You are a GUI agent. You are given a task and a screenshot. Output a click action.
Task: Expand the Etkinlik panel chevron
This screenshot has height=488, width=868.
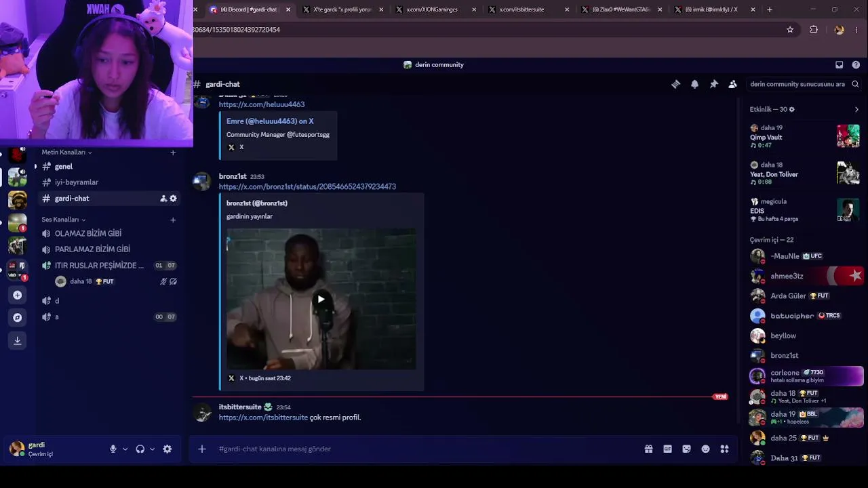[856, 109]
